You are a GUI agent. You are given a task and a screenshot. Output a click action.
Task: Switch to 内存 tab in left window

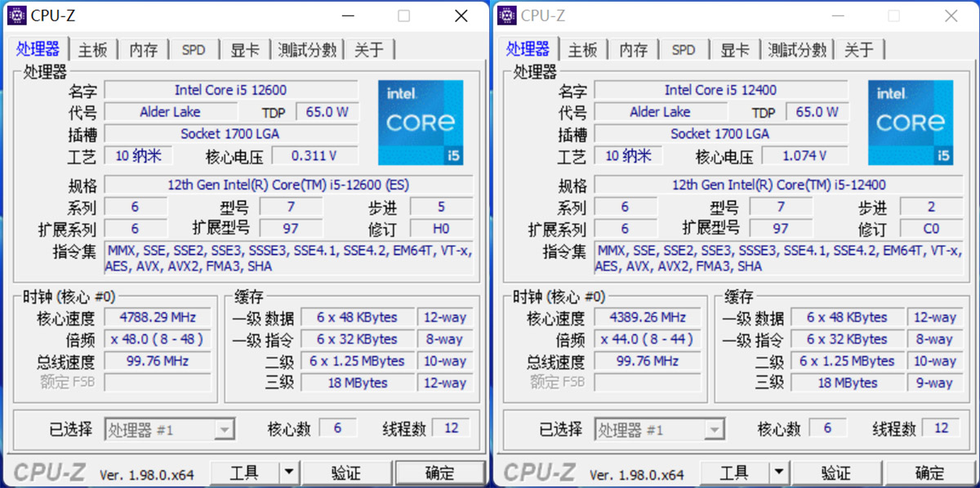(144, 50)
